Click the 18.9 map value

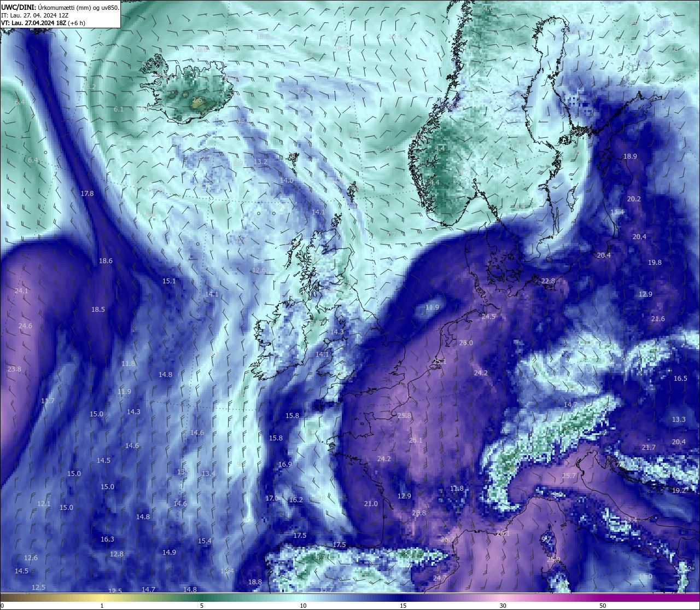[x=630, y=156]
